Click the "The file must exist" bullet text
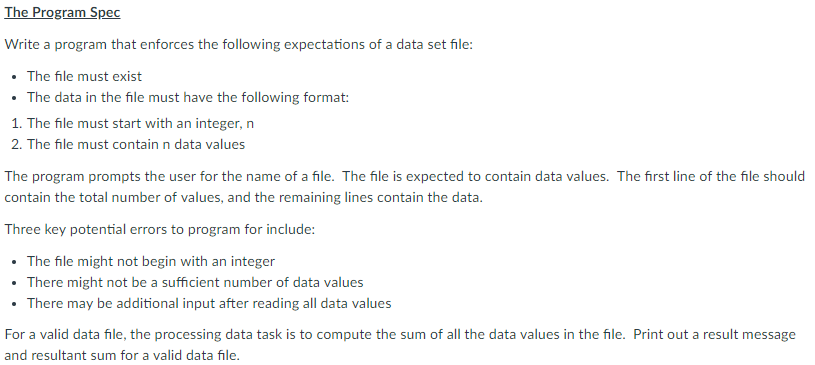Image resolution: width=815 pixels, height=365 pixels. click(84, 76)
